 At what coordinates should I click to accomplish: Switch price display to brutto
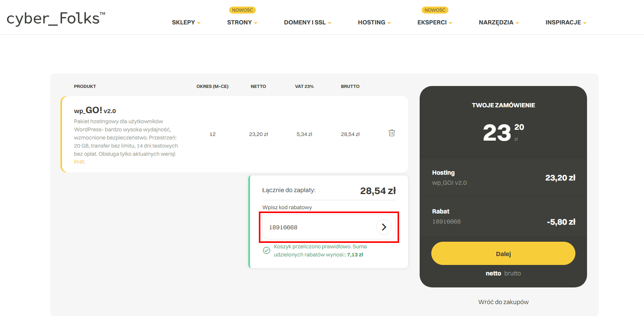[x=513, y=273]
